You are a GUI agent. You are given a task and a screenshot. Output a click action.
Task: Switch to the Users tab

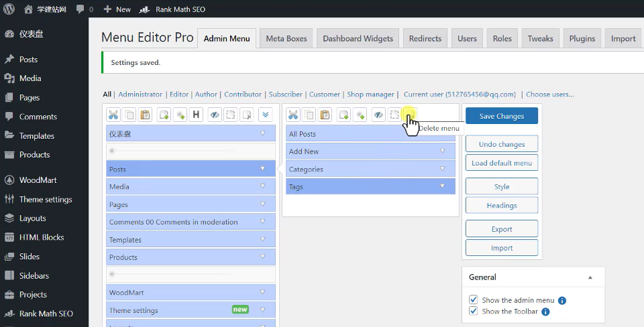(467, 39)
